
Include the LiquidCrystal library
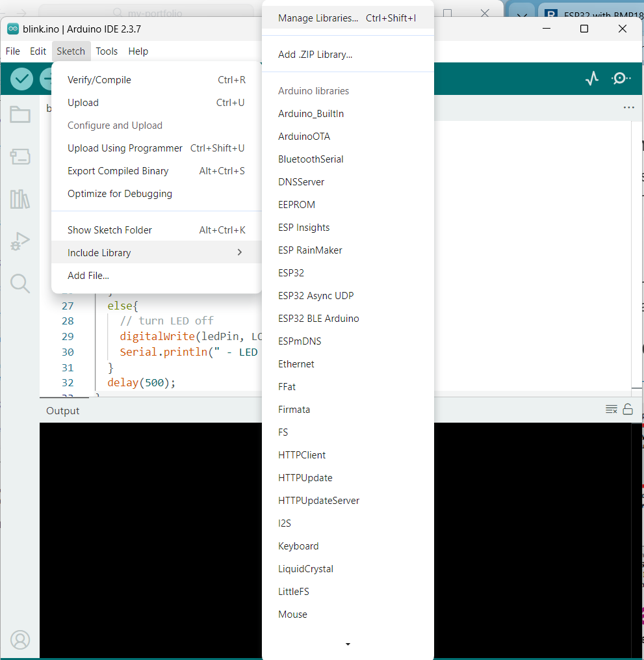click(x=348, y=569)
